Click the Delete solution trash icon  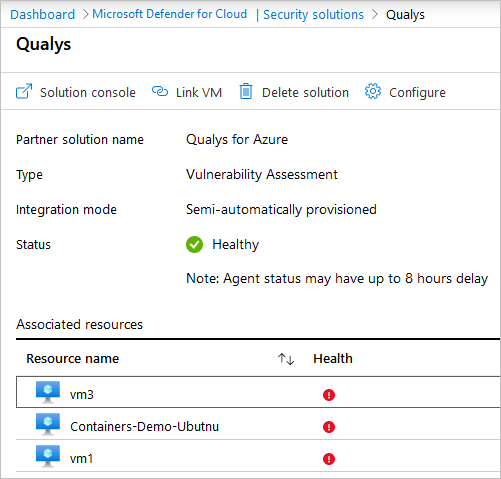(246, 91)
